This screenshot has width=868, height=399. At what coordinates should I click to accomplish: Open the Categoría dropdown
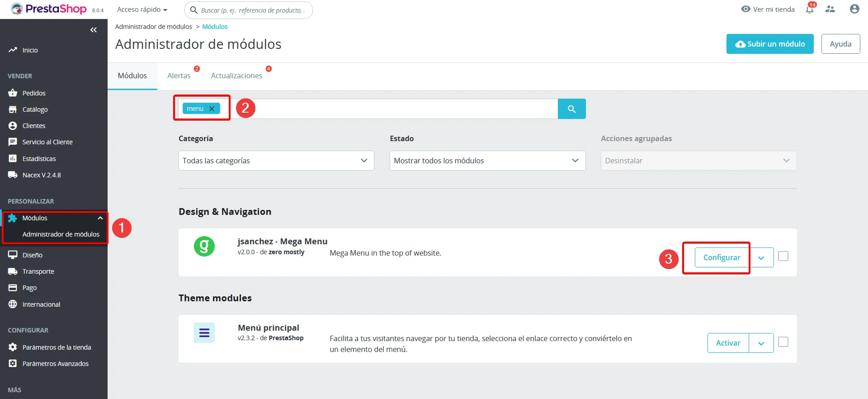coord(276,161)
